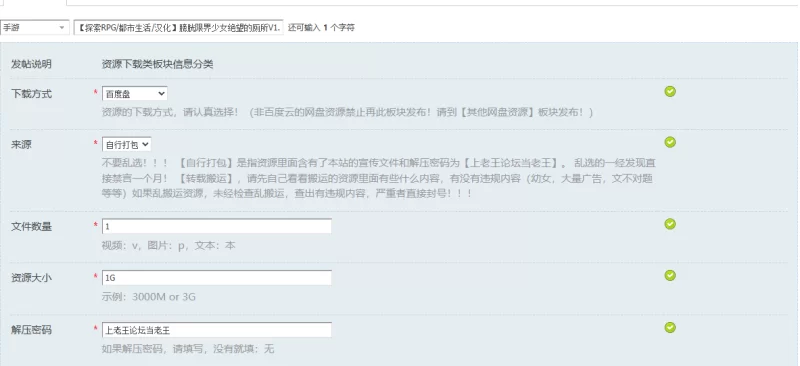The image size is (800, 366).
Task: Click the green checkmark for 解压密码
Action: [x=670, y=327]
